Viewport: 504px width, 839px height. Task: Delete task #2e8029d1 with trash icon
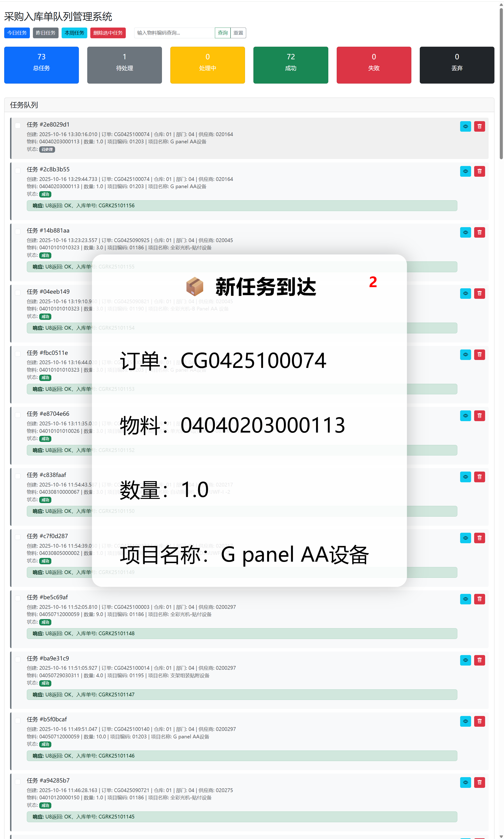tap(479, 126)
